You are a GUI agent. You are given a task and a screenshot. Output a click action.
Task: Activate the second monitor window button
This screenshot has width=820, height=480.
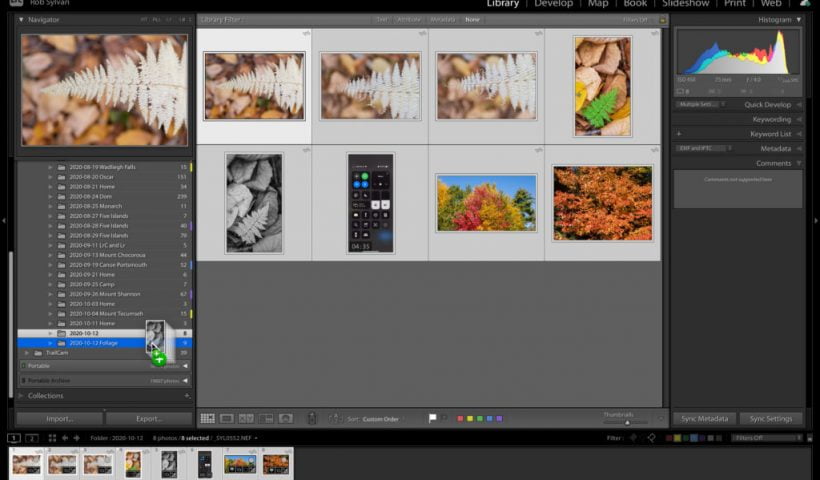tap(32, 438)
